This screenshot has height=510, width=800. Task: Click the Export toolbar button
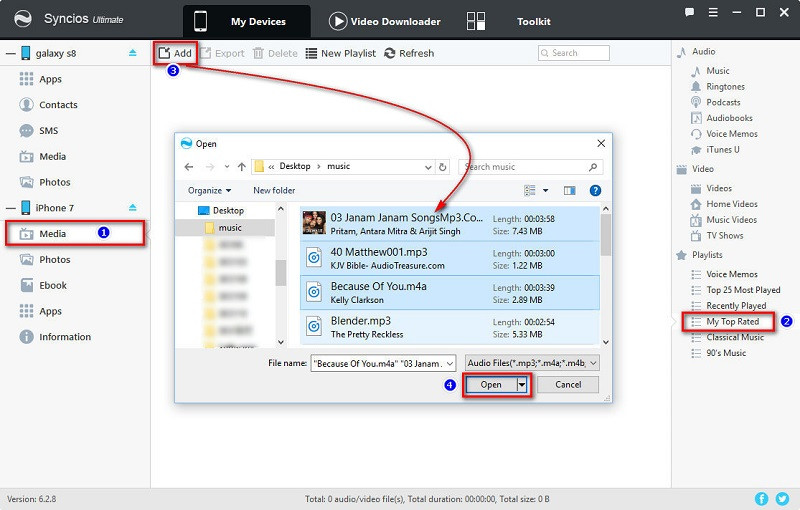tap(222, 53)
